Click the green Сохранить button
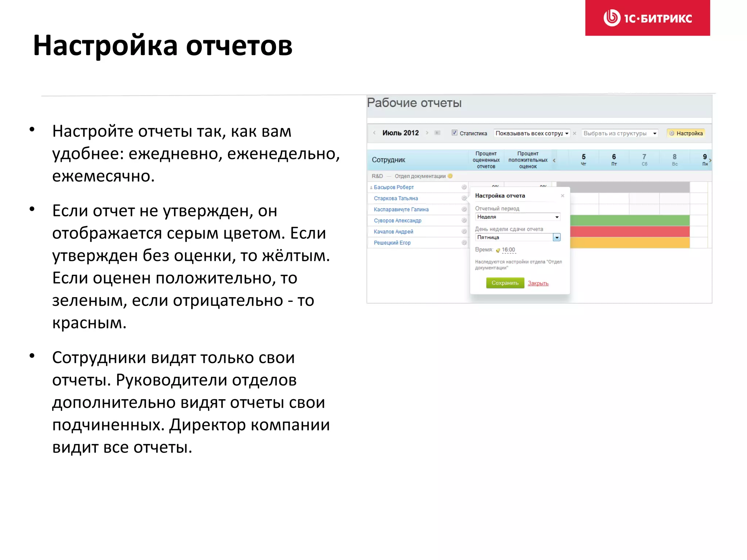Viewport: 747px width, 560px height. [505, 283]
